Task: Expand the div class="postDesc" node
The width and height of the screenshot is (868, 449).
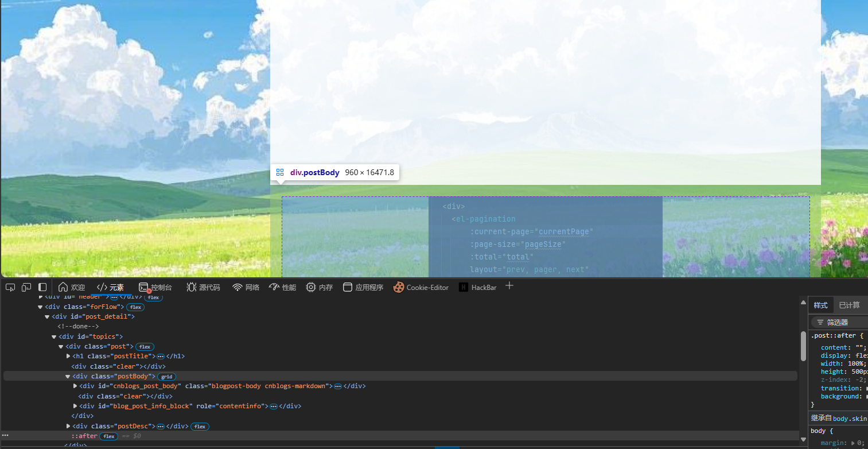Action: [68, 426]
